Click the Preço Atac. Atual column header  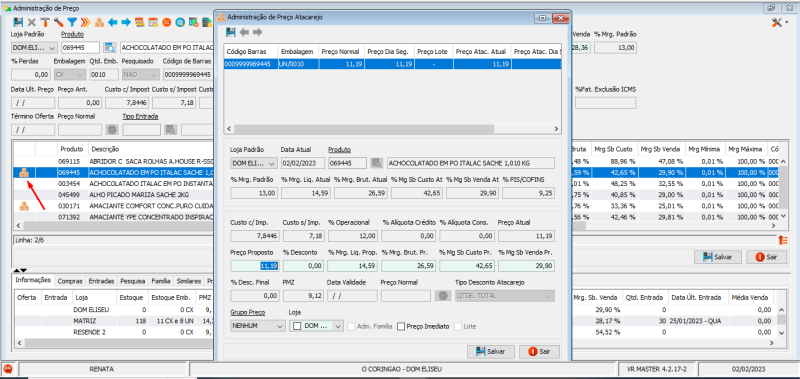(x=481, y=52)
